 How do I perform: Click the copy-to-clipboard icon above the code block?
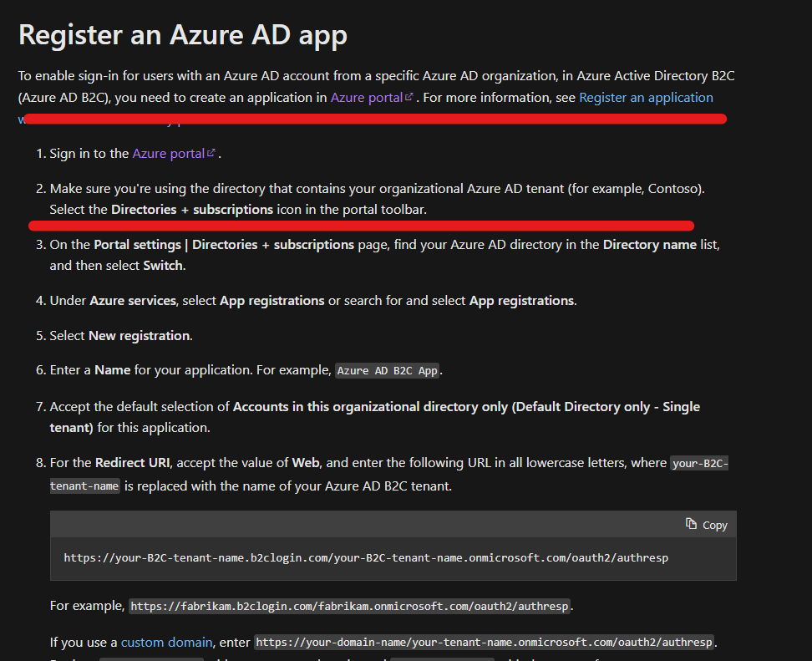(x=690, y=525)
